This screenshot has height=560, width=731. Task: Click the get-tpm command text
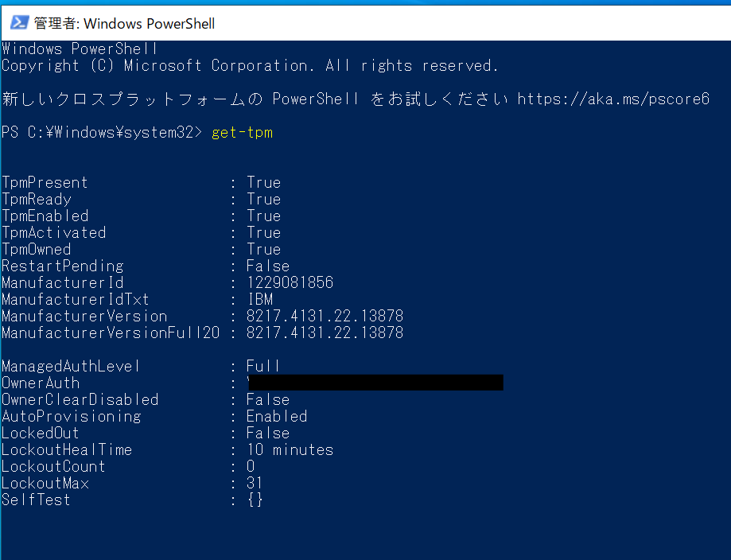pyautogui.click(x=242, y=132)
